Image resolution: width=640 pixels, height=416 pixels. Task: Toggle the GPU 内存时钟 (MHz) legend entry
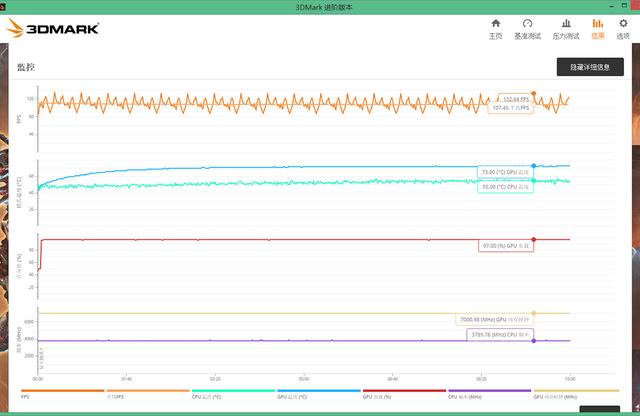(x=576, y=394)
